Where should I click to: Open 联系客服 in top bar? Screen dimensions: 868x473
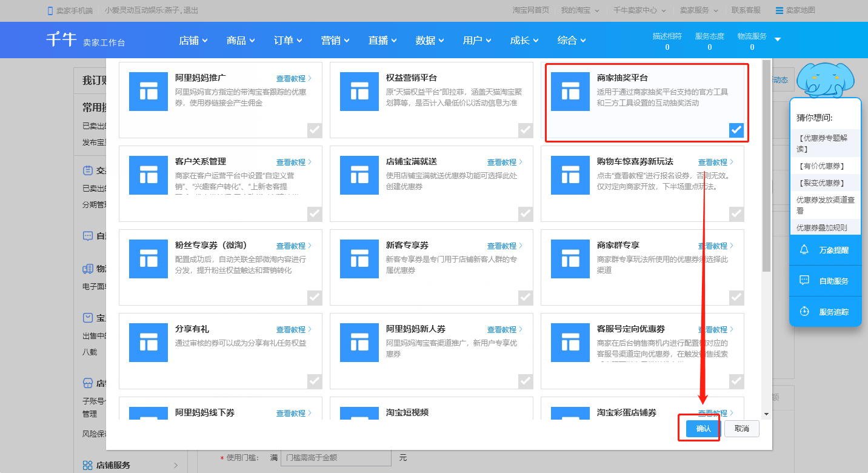(746, 10)
